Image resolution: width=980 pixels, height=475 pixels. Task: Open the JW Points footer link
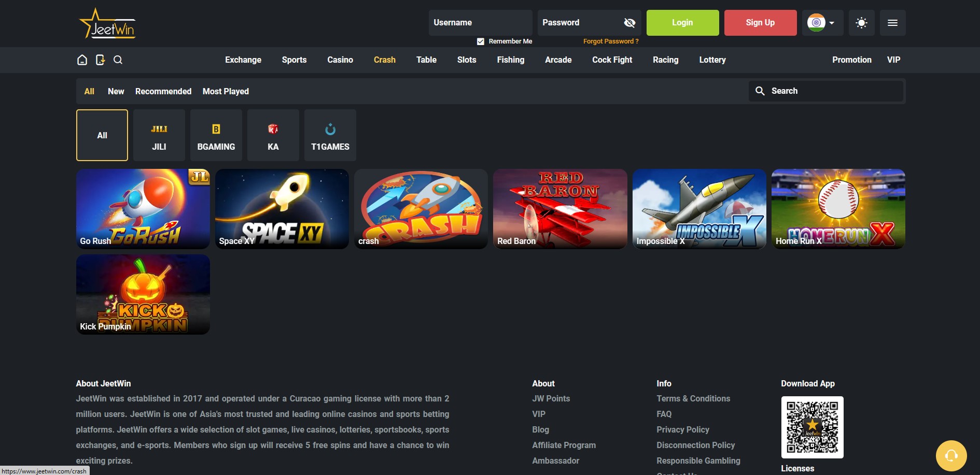(551, 398)
